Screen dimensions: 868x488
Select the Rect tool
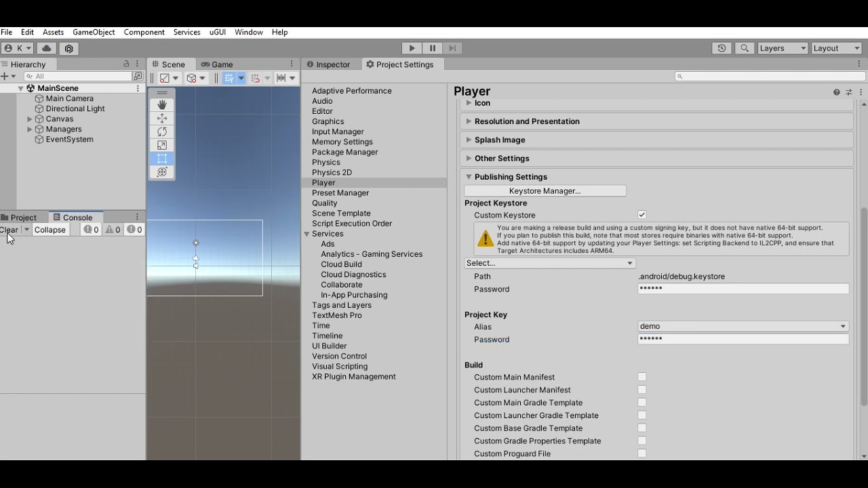161,159
